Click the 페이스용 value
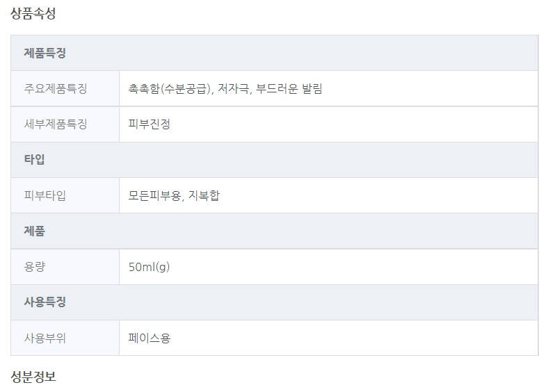This screenshot has width=548, height=392. click(150, 338)
